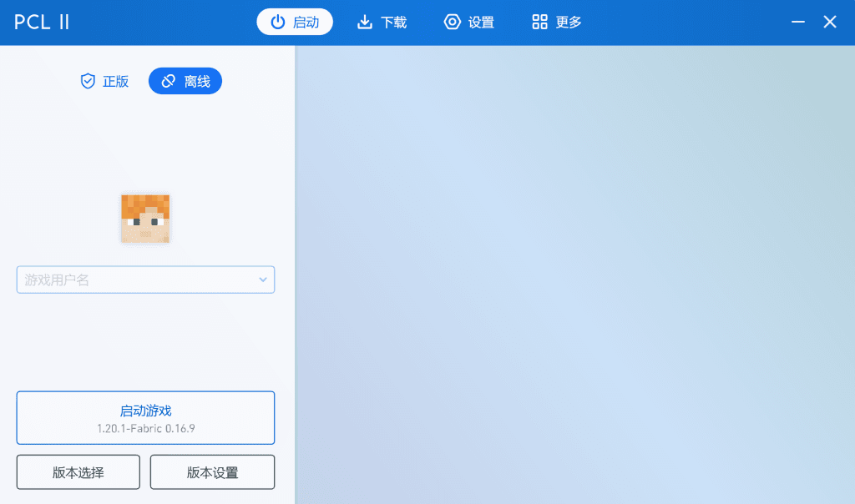Image resolution: width=855 pixels, height=504 pixels.
Task: Open the 启动 launch tab
Action: pos(295,22)
